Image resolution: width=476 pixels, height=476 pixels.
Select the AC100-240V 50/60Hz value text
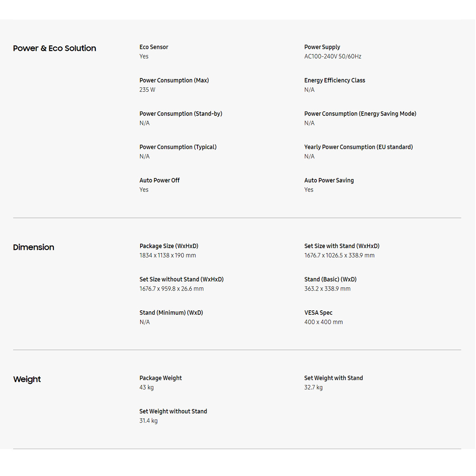(x=333, y=56)
